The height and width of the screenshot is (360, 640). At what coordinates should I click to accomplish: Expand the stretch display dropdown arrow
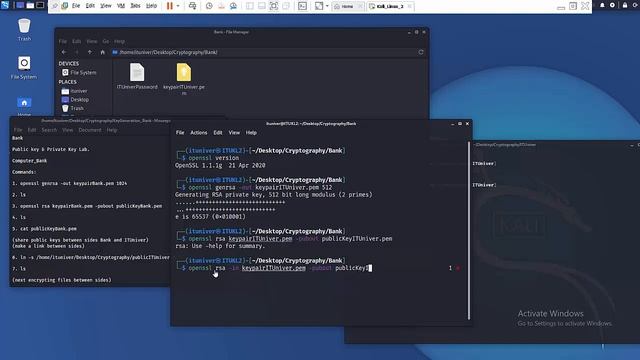point(327,6)
